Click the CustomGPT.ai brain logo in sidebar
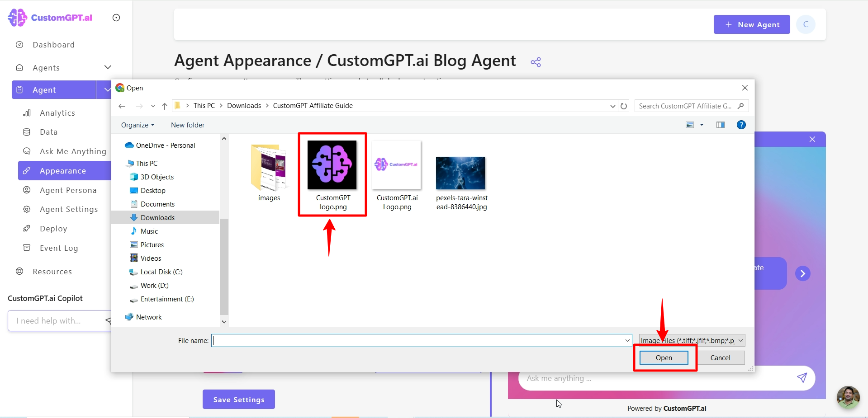The height and width of the screenshot is (418, 868). 18,18
